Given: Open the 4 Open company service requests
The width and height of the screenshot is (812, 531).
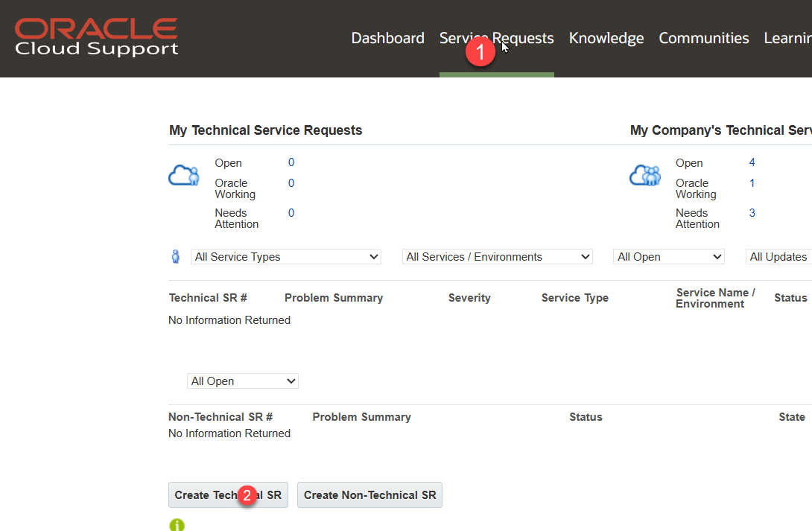Looking at the screenshot, I should [752, 162].
